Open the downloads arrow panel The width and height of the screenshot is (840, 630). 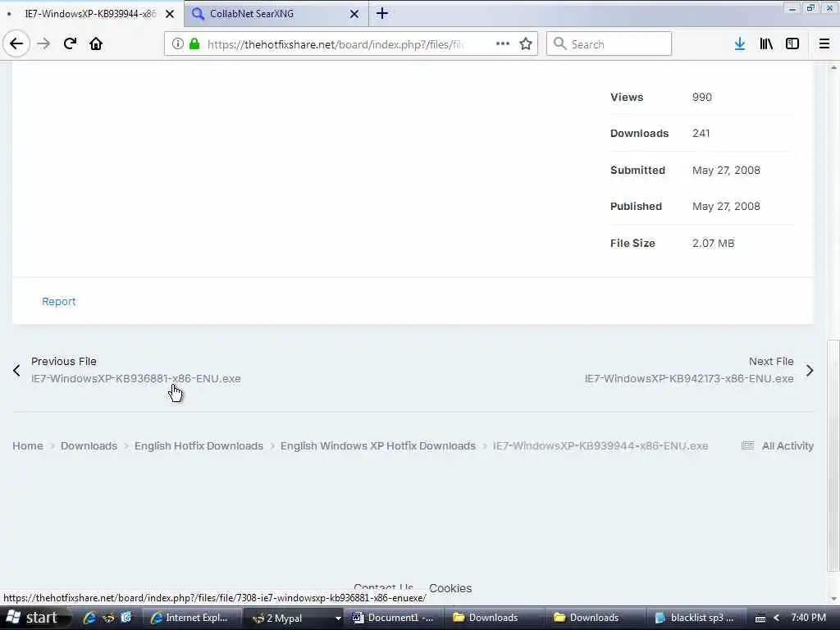[740, 43]
